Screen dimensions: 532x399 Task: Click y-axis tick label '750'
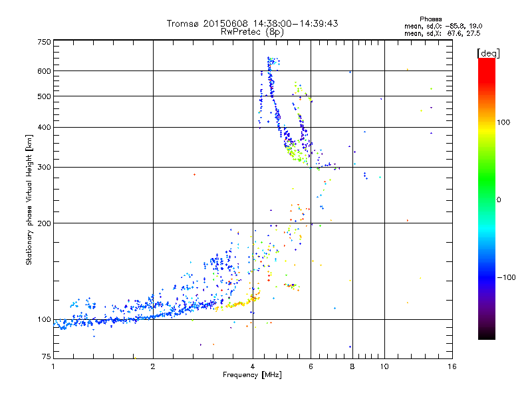click(x=44, y=42)
